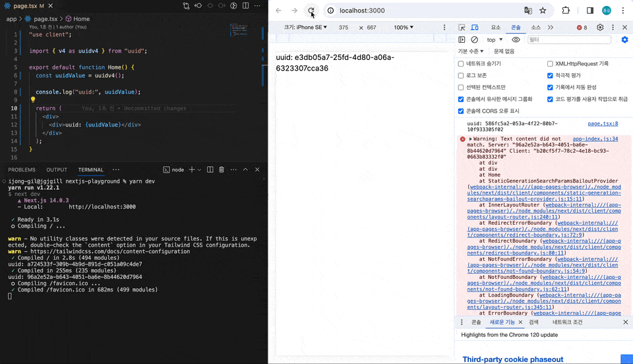Maximize the terminal panel with chevron
The height and width of the screenshot is (364, 633).
click(x=245, y=170)
